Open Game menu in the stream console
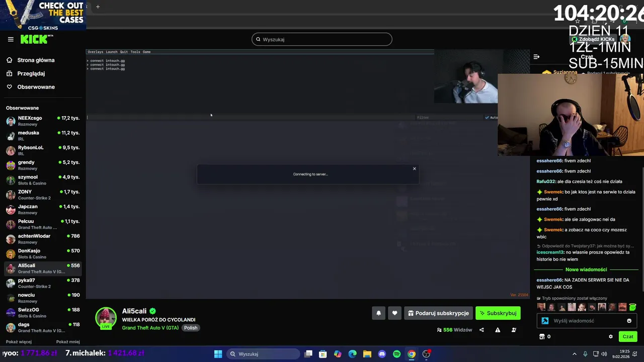The height and width of the screenshot is (362, 644). tap(146, 52)
